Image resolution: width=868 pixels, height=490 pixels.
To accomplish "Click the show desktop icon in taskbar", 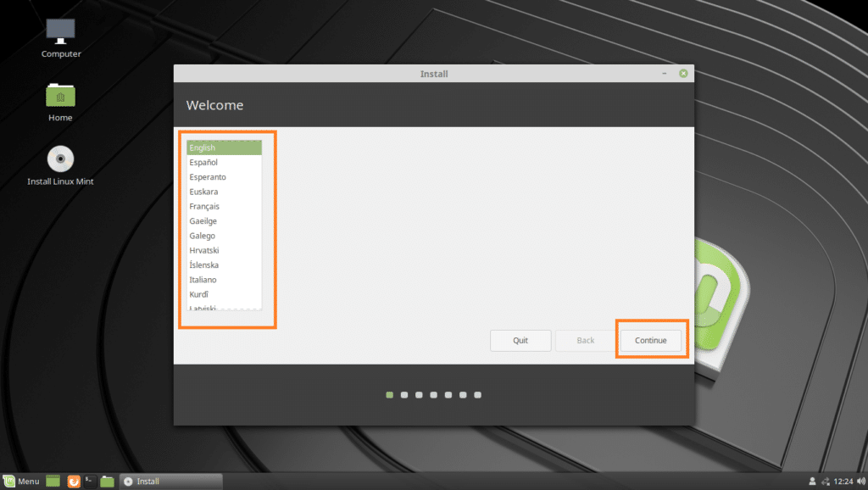I will pyautogui.click(x=52, y=481).
